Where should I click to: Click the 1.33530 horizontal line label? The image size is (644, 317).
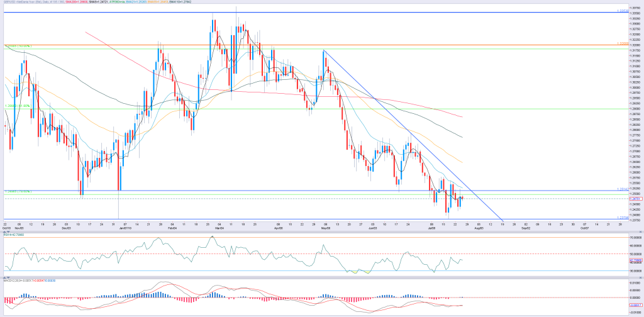pyautogui.click(x=623, y=11)
